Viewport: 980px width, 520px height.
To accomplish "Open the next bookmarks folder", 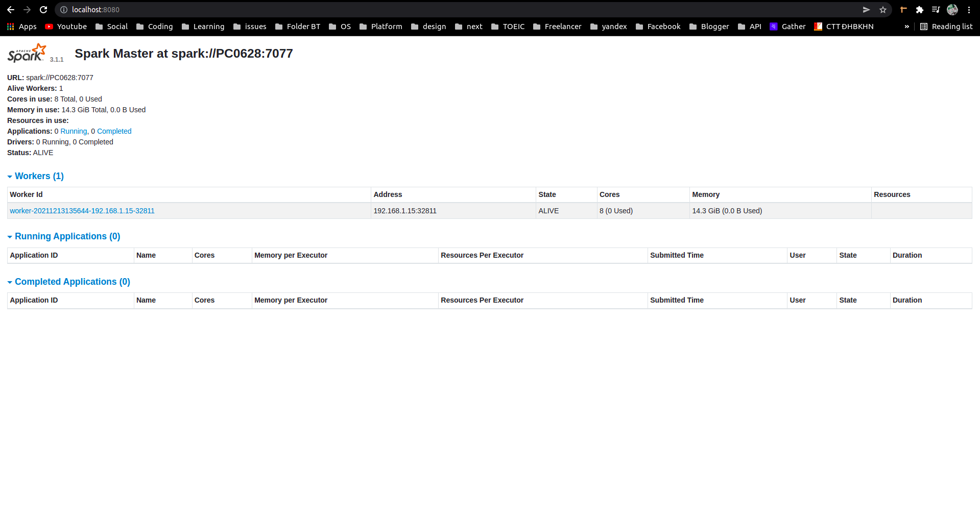I will 469,27.
